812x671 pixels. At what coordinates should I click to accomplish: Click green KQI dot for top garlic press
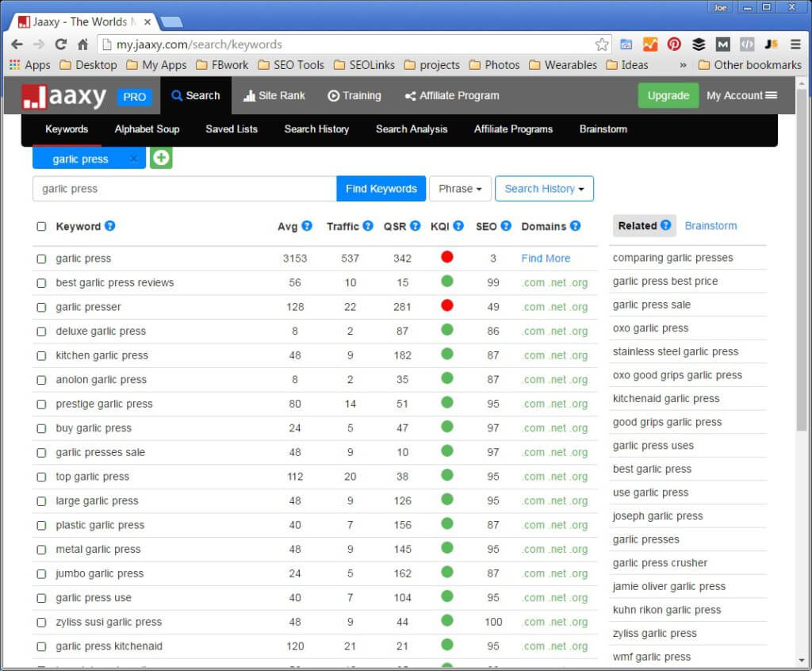[x=447, y=475]
